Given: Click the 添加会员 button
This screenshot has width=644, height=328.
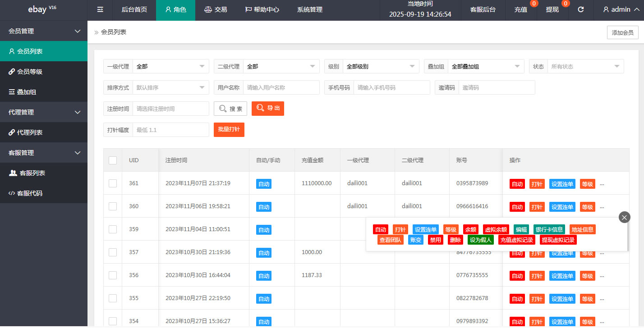Looking at the screenshot, I should point(623,32).
